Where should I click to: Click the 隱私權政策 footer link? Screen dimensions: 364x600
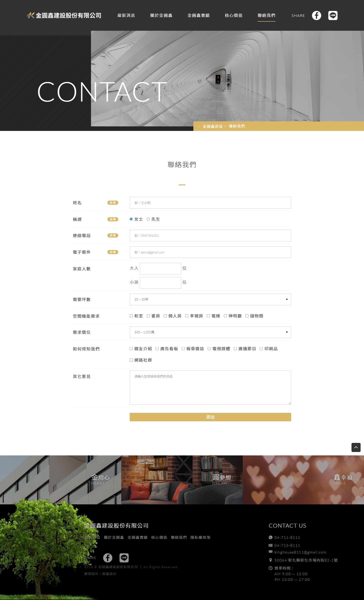click(200, 537)
